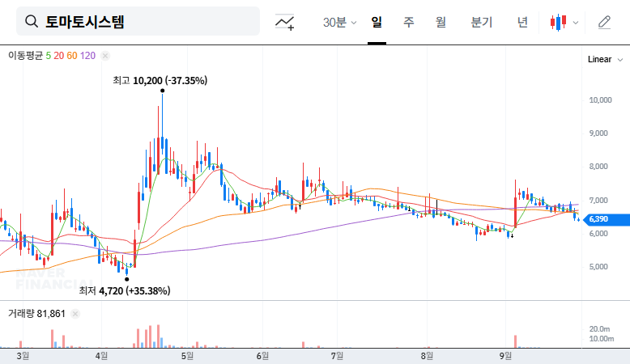This screenshot has height=364, width=630.
Task: Click the 이동평균 label
Action: (25, 56)
